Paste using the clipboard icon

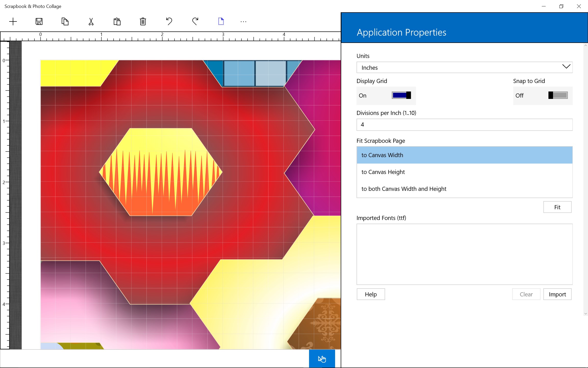click(x=117, y=21)
